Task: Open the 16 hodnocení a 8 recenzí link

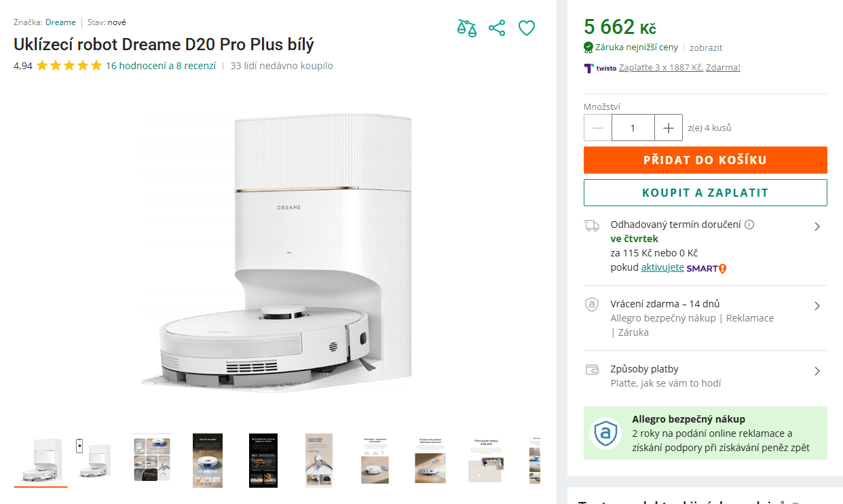Action: (161, 66)
